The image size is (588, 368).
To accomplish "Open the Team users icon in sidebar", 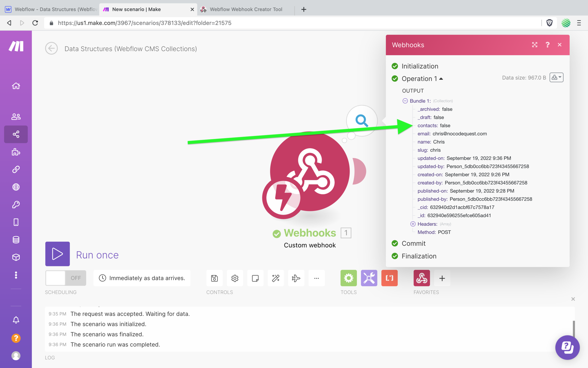I will [x=16, y=117].
